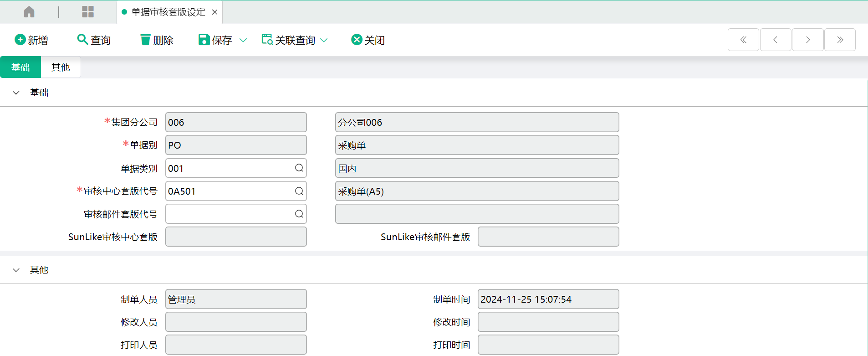This screenshot has height=356, width=868.
Task: Select the 基础 tab
Action: coord(20,67)
